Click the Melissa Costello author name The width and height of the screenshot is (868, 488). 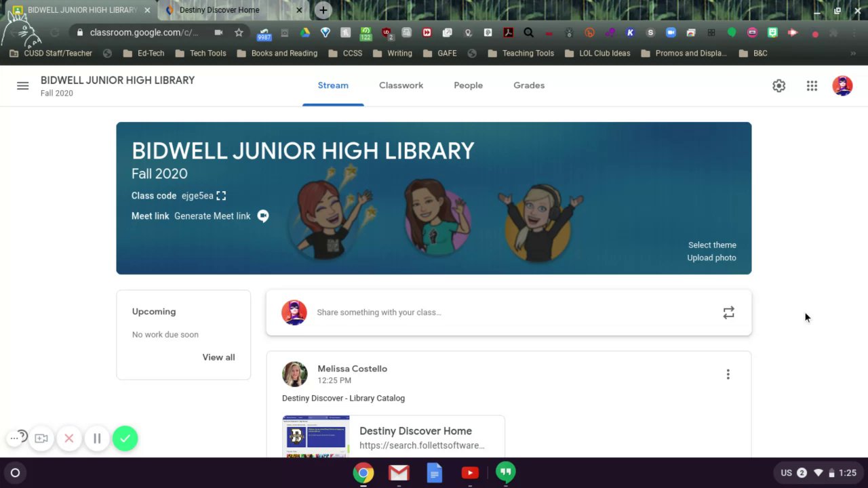(x=352, y=369)
